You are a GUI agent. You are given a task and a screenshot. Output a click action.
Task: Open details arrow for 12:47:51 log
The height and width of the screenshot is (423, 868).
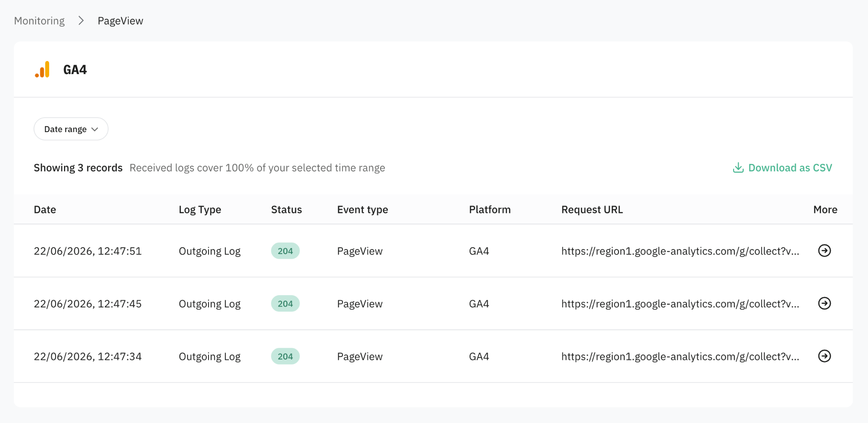coord(824,251)
